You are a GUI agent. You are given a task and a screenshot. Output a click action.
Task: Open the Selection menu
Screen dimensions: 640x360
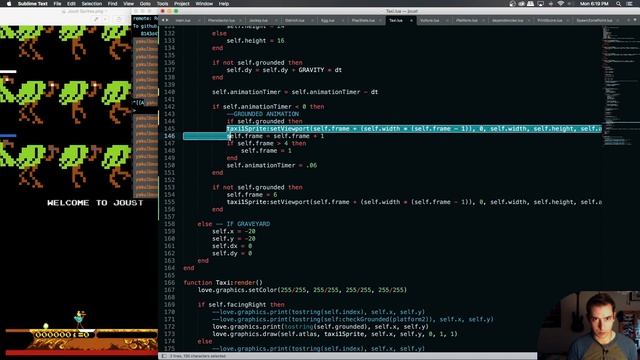tap(91, 4)
